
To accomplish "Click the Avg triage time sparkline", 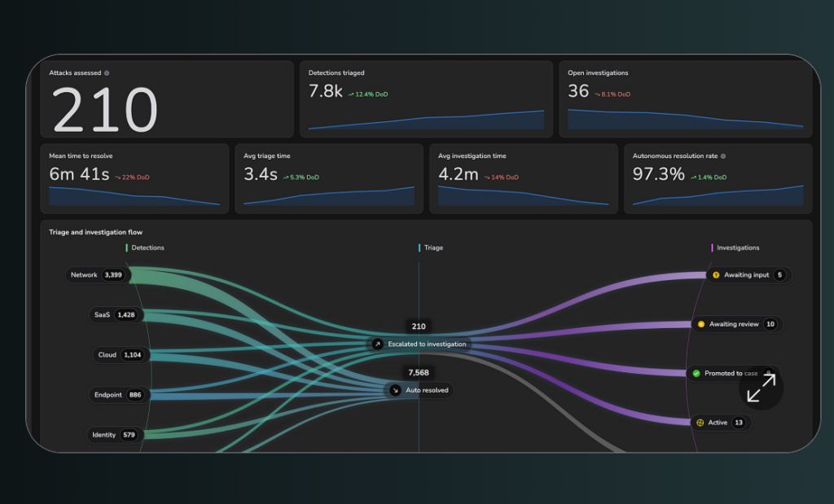I will click(329, 196).
